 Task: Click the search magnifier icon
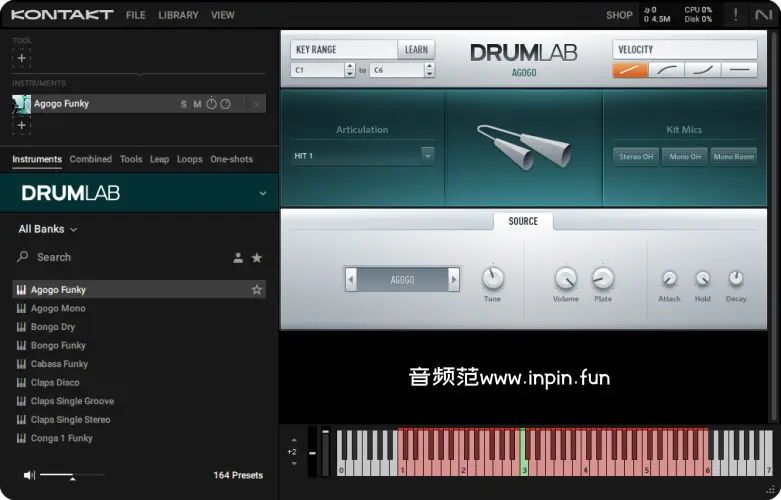pos(23,257)
